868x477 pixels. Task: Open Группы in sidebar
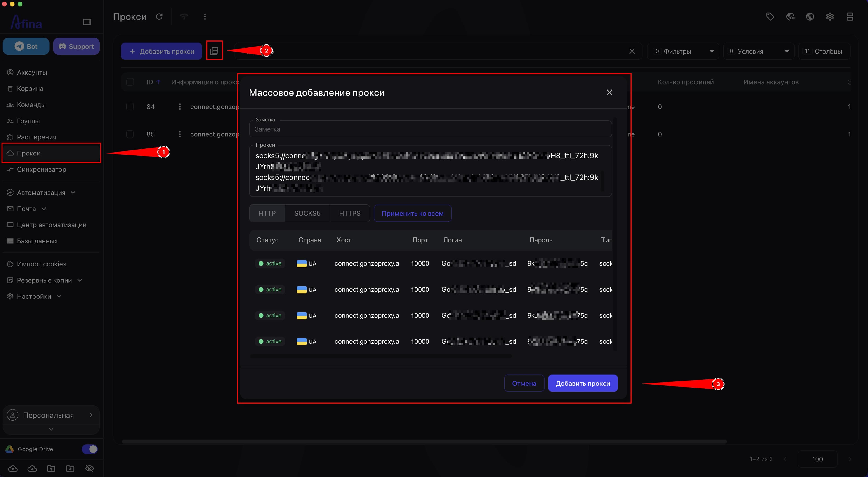pyautogui.click(x=28, y=121)
